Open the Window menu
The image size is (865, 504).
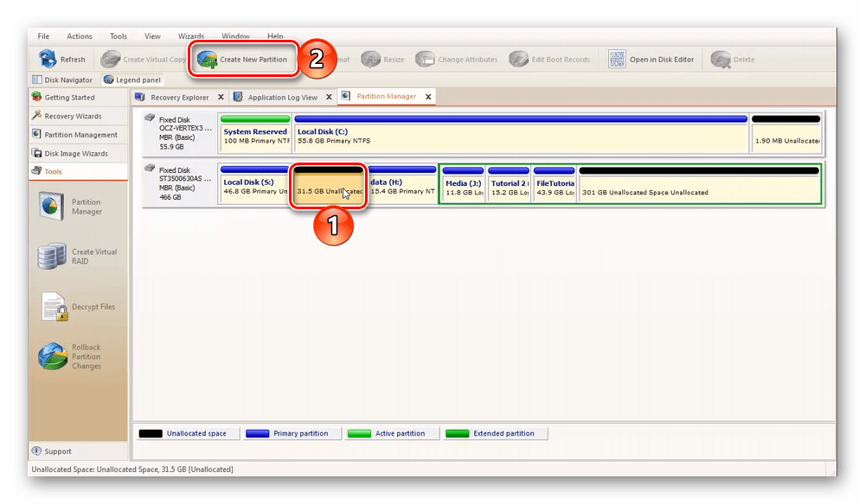pos(235,35)
